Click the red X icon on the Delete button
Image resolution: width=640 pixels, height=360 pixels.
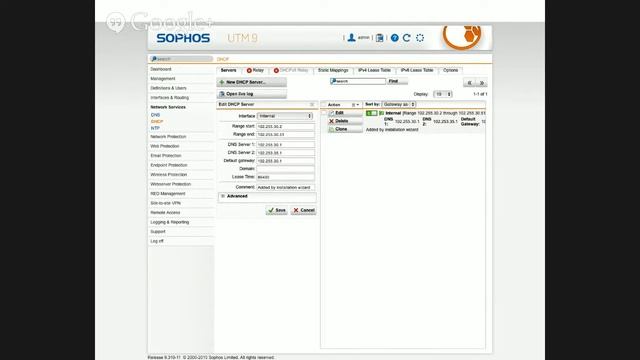tap(331, 121)
